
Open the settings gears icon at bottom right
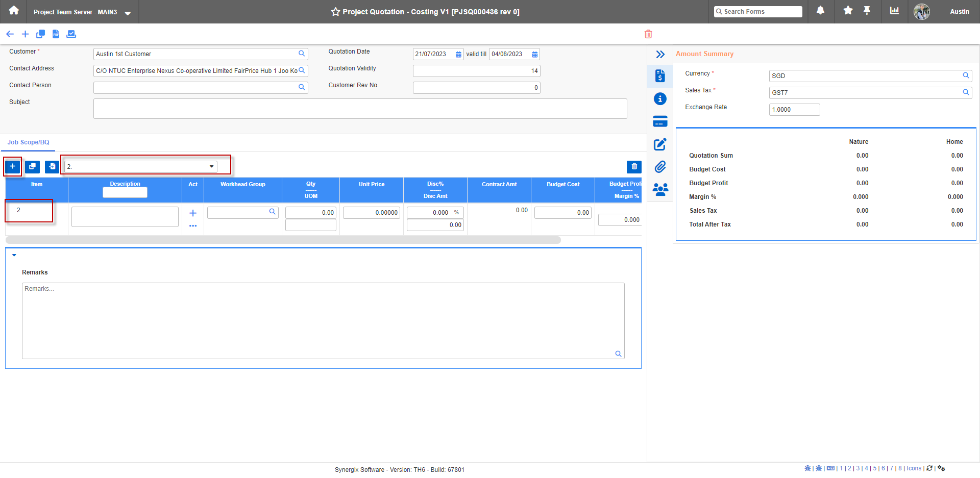point(941,468)
